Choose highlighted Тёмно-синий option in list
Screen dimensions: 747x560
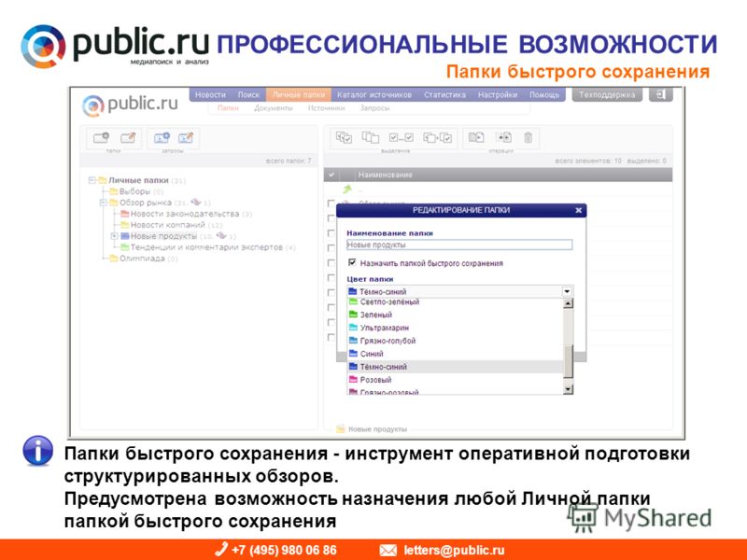coord(456,367)
